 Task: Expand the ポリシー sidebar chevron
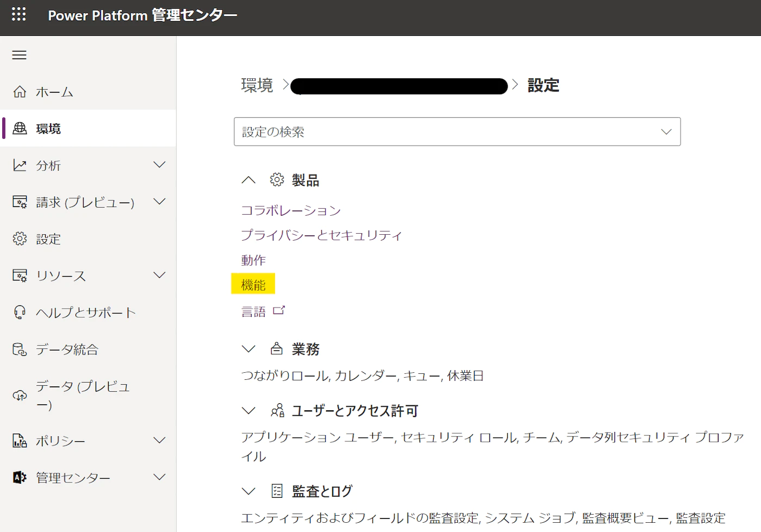[159, 440]
